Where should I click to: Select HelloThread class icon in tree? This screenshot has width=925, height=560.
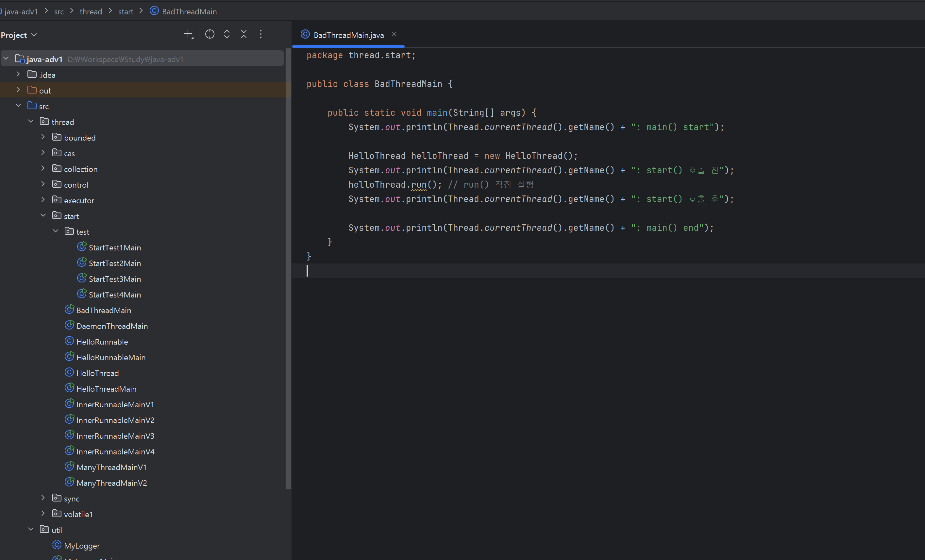pos(69,373)
